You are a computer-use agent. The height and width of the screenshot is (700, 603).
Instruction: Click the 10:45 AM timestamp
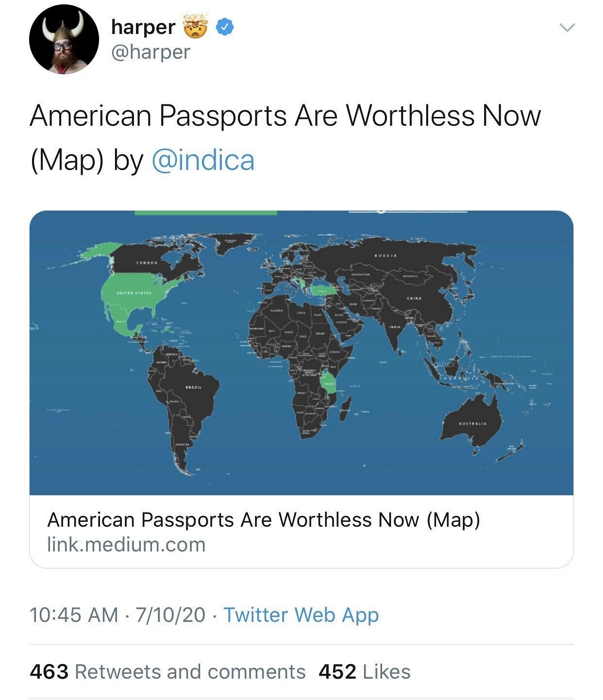[74, 615]
